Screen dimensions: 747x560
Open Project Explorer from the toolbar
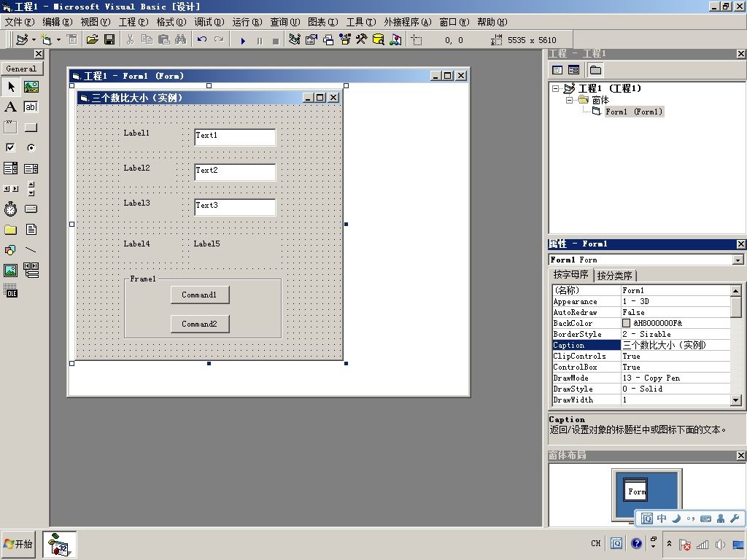click(295, 39)
